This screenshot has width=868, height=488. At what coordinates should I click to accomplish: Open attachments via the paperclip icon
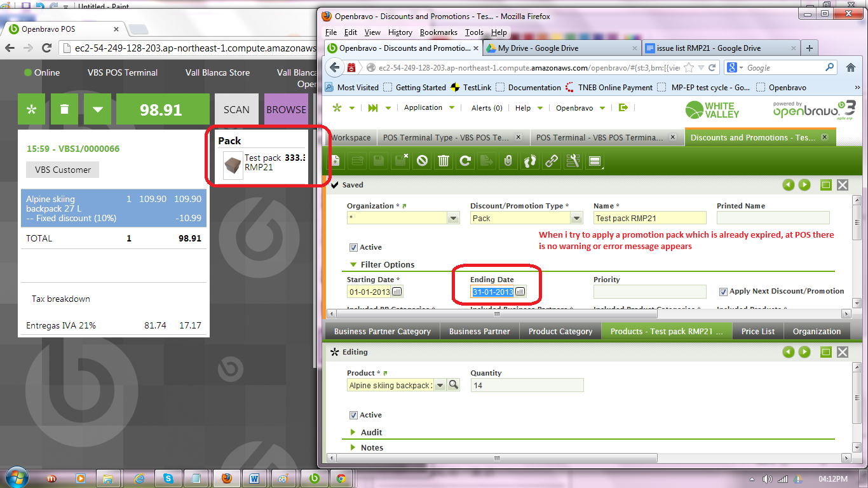click(x=508, y=161)
